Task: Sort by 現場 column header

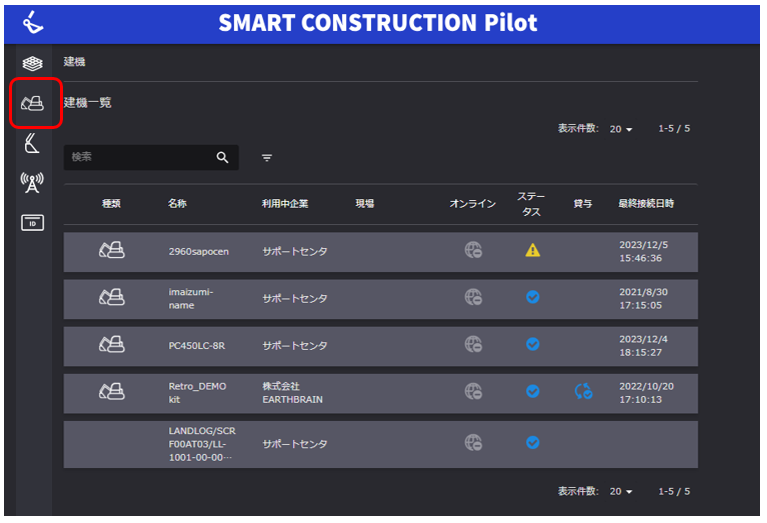Action: [x=364, y=204]
